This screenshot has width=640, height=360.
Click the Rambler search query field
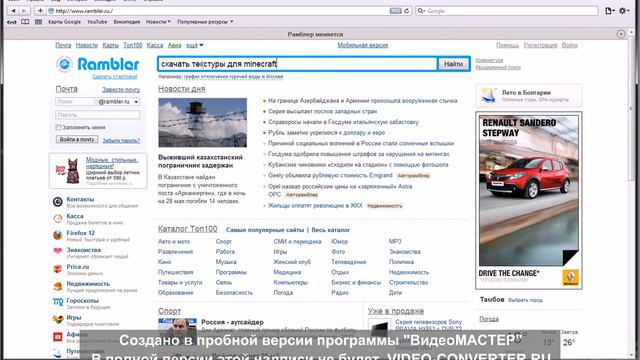pyautogui.click(x=297, y=64)
